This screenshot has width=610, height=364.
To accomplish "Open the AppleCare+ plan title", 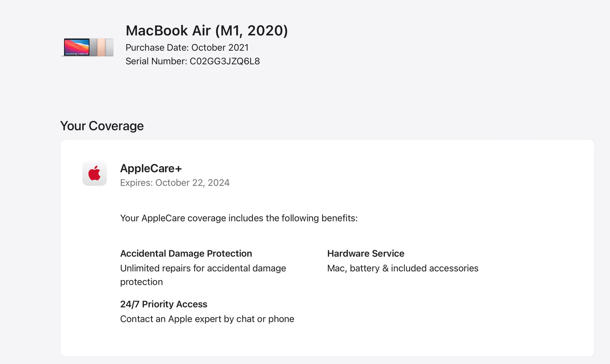I will (x=151, y=168).
